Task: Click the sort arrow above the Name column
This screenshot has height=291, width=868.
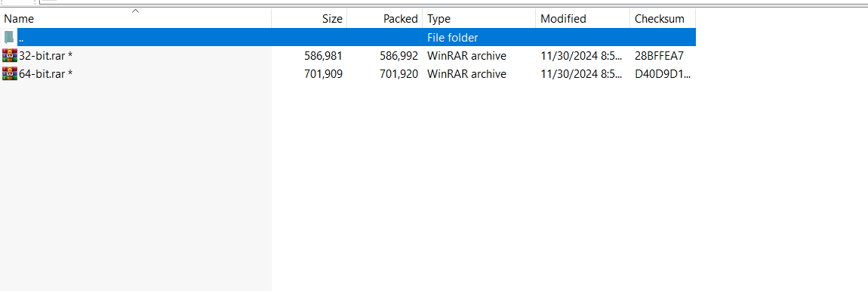Action: click(135, 11)
